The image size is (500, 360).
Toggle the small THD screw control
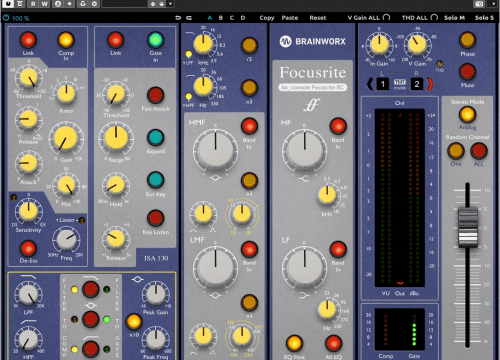pos(440,64)
